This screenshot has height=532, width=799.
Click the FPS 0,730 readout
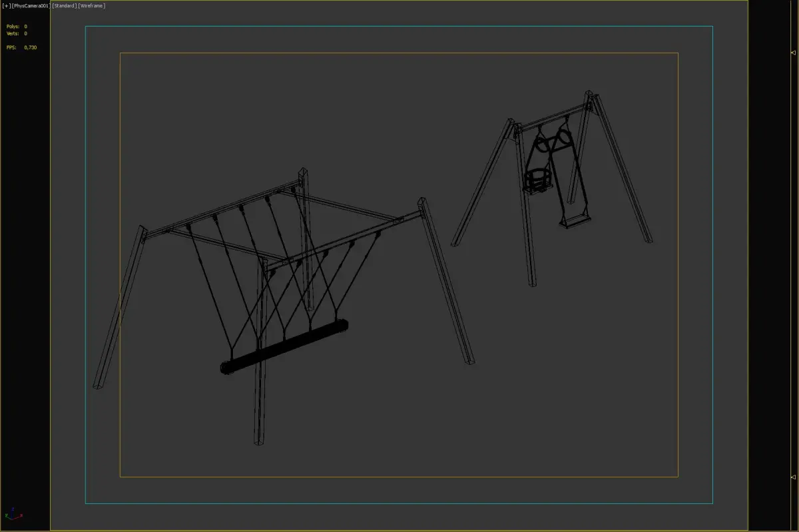coord(21,47)
